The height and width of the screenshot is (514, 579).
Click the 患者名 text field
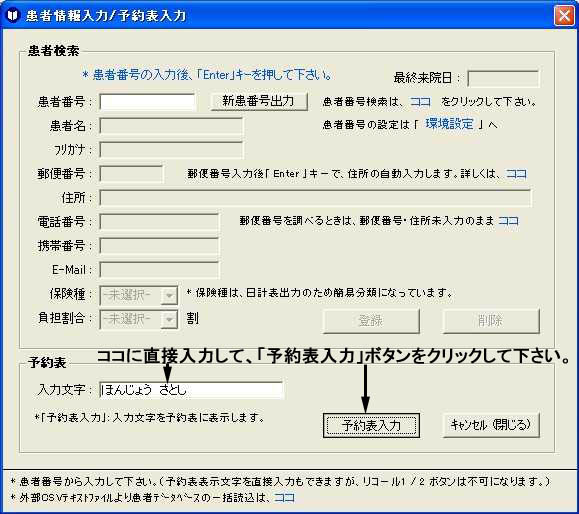tap(171, 126)
